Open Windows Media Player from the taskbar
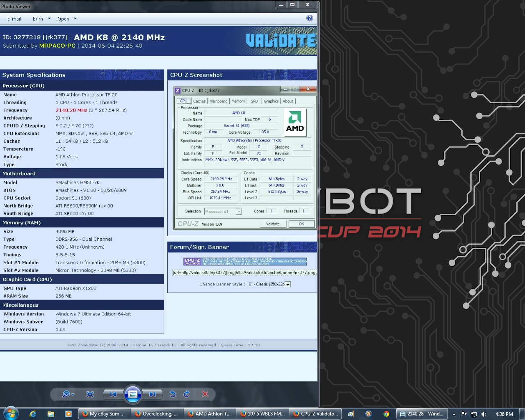This screenshot has width=525, height=420. point(68,414)
